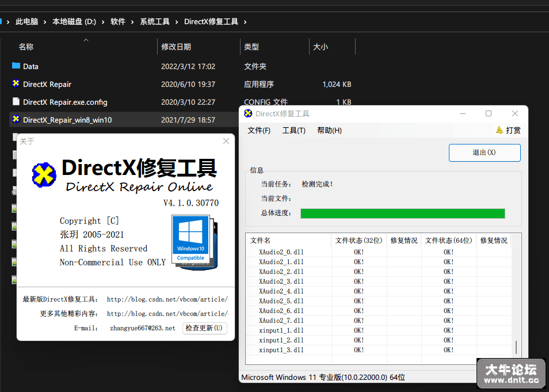
Task: Click the 退出(X) button
Action: pyautogui.click(x=485, y=153)
